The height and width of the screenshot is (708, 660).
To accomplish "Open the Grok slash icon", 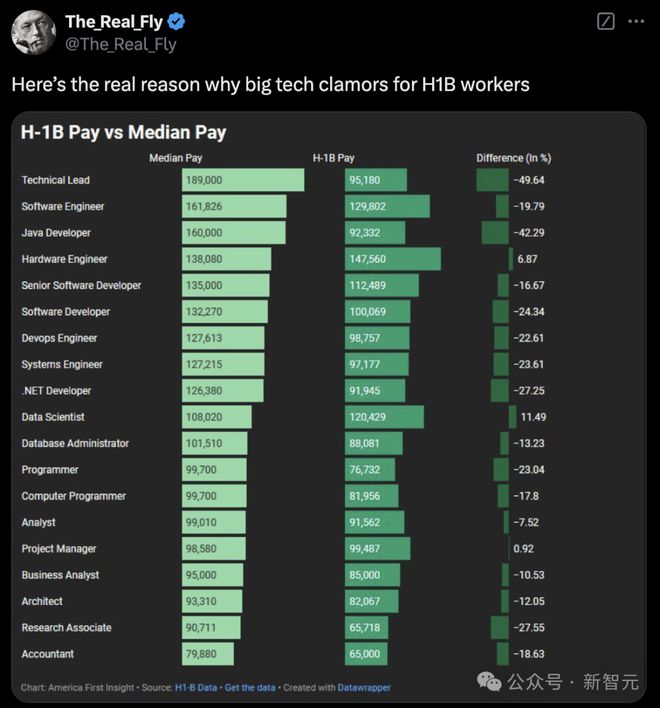I will pos(605,21).
